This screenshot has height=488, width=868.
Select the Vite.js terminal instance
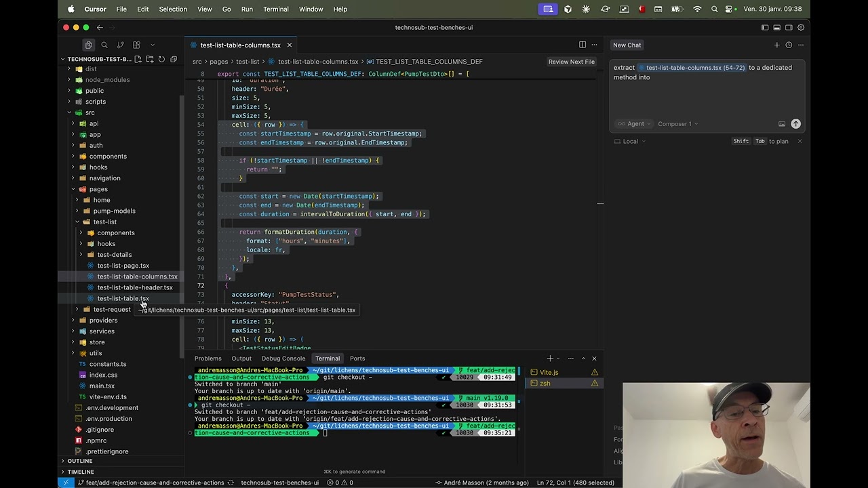(564, 372)
